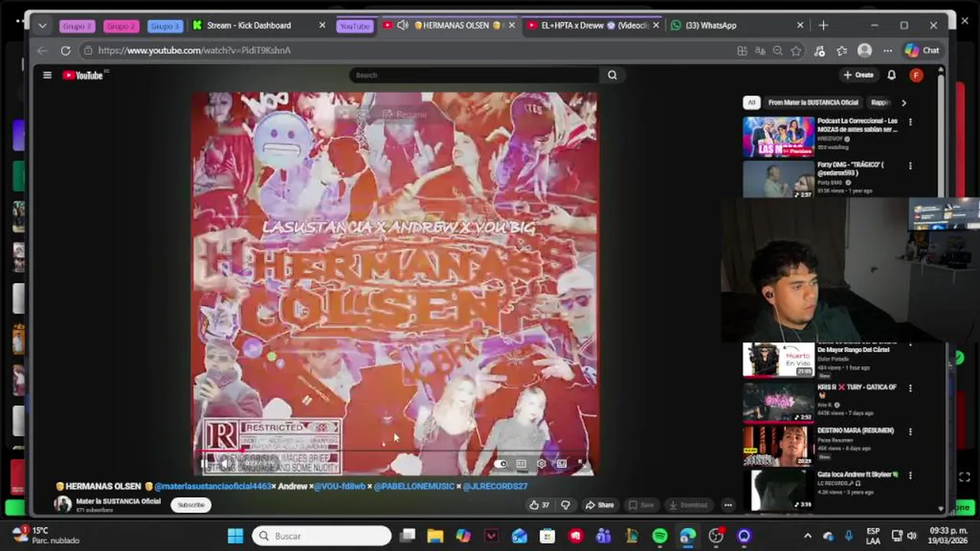Mute the video player volume icon

[225, 464]
